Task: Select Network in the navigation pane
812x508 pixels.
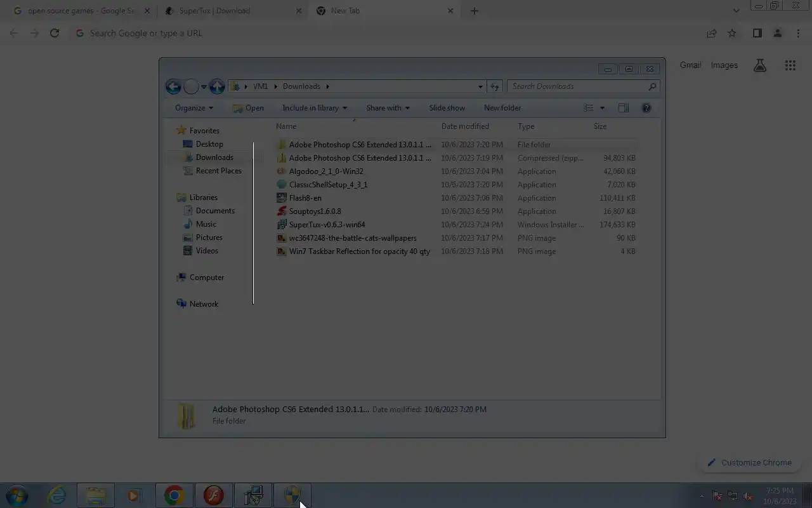Action: (204, 304)
